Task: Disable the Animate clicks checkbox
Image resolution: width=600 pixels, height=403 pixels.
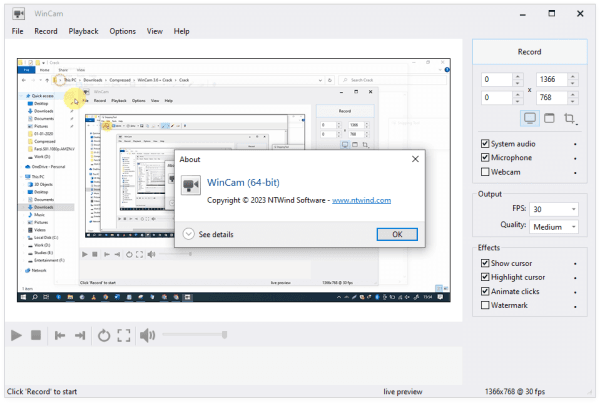Action: click(485, 291)
